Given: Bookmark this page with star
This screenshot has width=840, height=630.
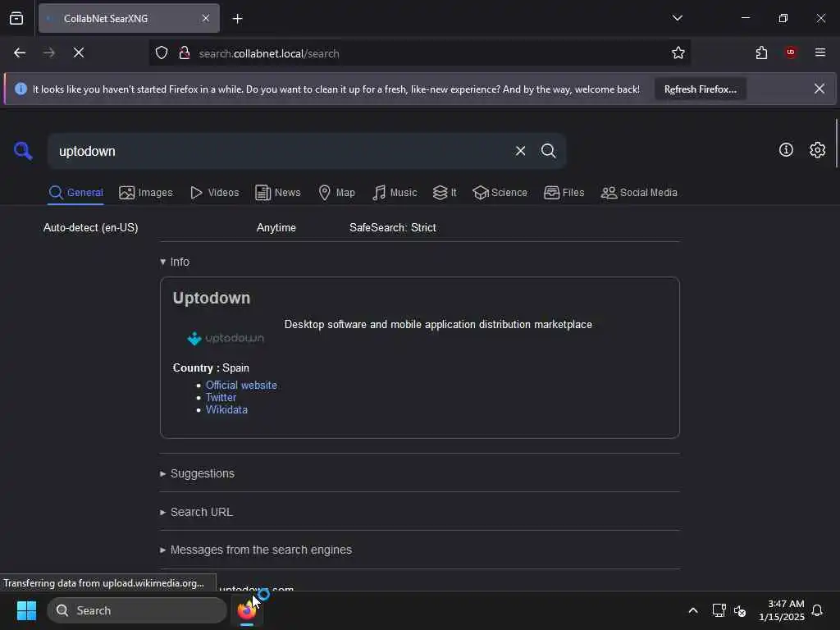Looking at the screenshot, I should click(678, 53).
